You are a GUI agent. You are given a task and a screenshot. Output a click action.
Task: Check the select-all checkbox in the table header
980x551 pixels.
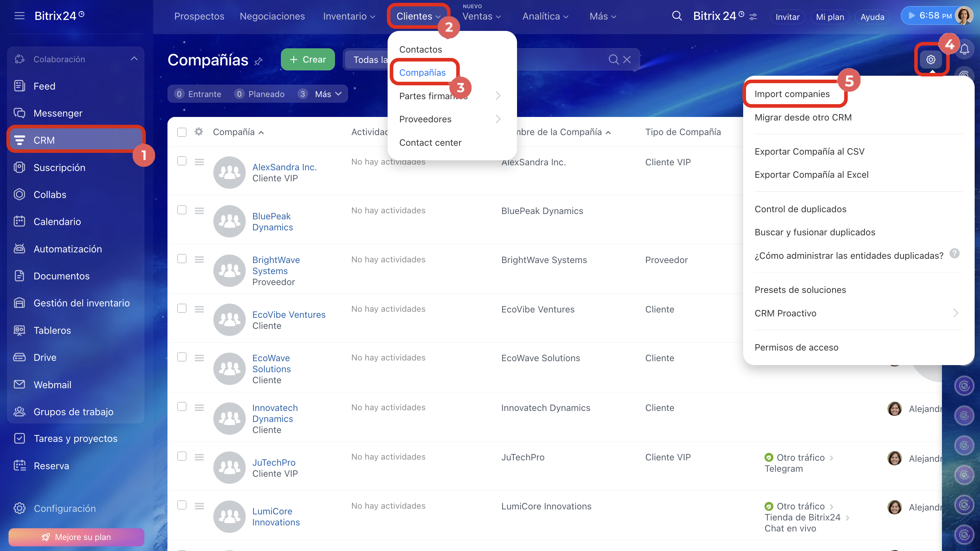pyautogui.click(x=182, y=132)
